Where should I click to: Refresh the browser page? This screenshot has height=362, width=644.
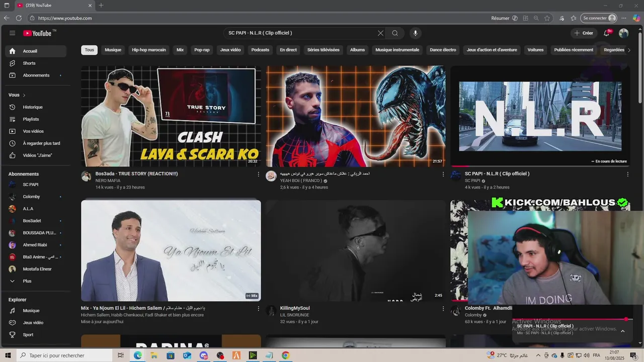coord(19,18)
